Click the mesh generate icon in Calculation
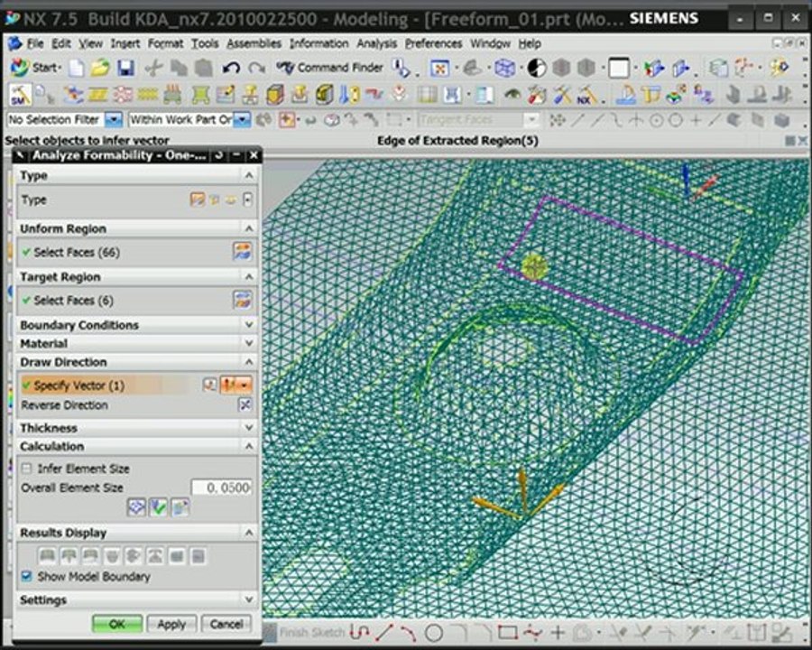This screenshot has width=812, height=650. point(136,507)
